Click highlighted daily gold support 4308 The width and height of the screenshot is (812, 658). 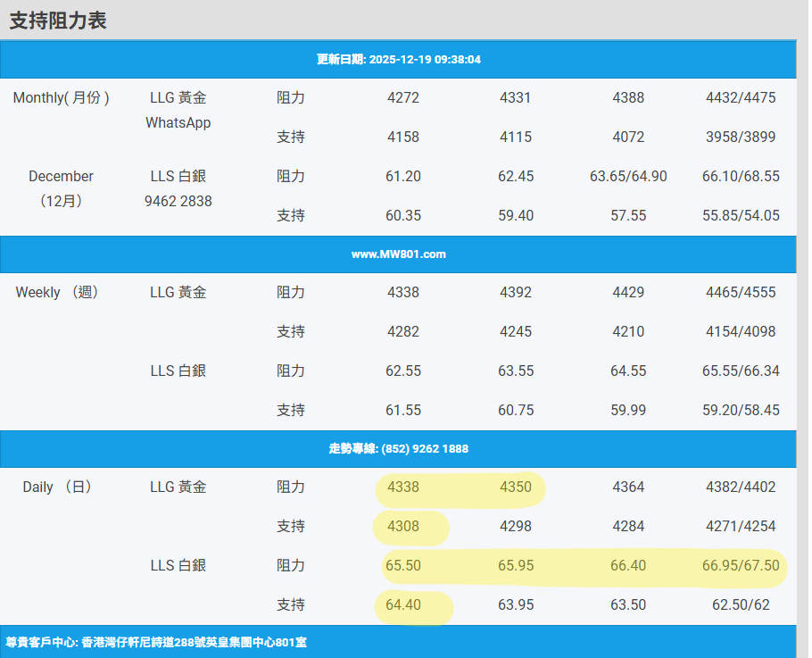[x=403, y=527]
